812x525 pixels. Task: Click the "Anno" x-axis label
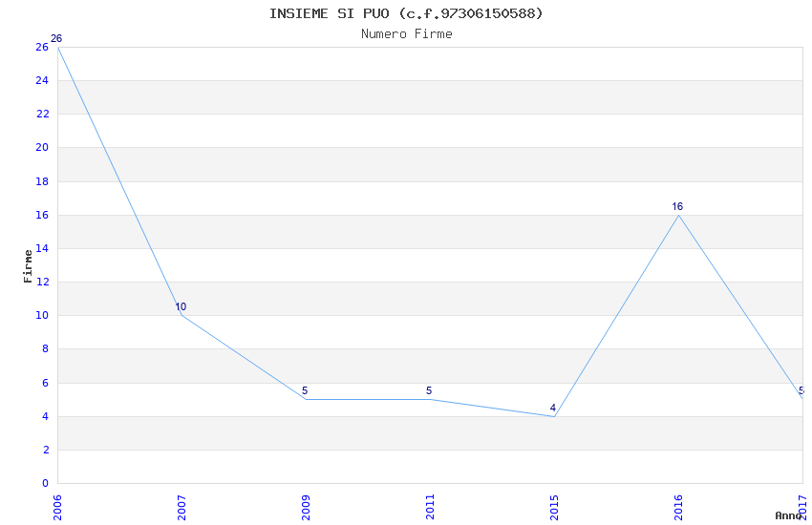coord(787,515)
